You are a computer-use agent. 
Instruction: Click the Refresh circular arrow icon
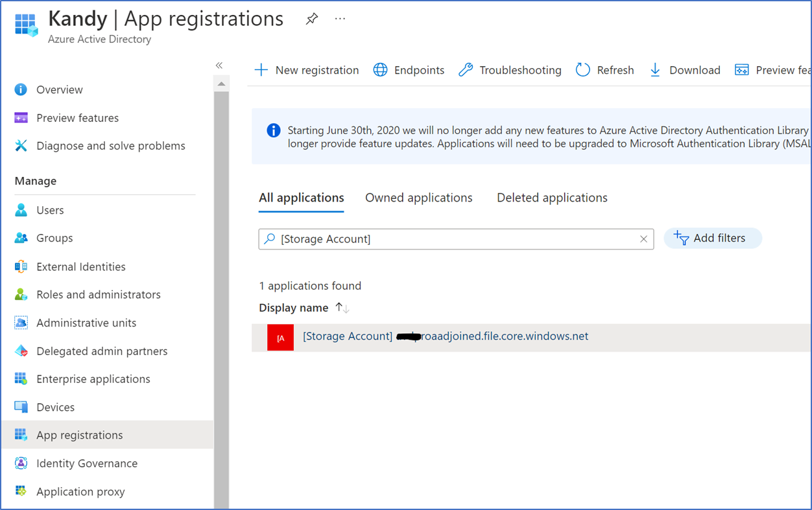click(x=583, y=70)
